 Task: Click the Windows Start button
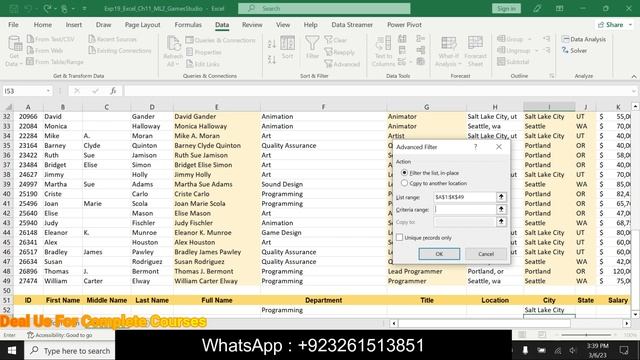click(x=11, y=351)
